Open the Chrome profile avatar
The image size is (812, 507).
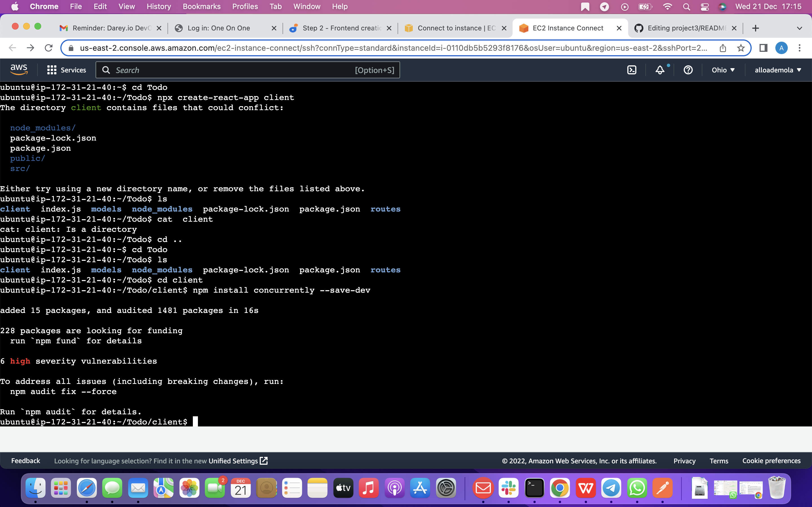(x=781, y=48)
